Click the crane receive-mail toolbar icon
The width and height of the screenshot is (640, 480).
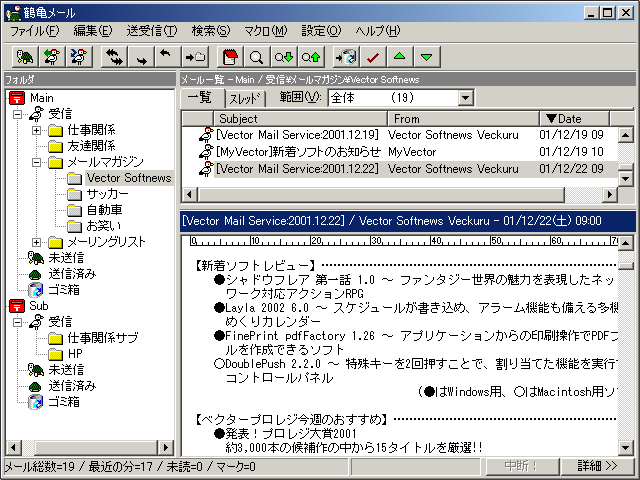52,57
